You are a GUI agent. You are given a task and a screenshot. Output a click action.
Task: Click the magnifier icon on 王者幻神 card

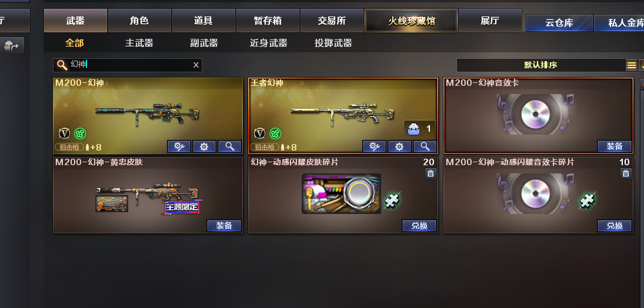click(x=425, y=146)
